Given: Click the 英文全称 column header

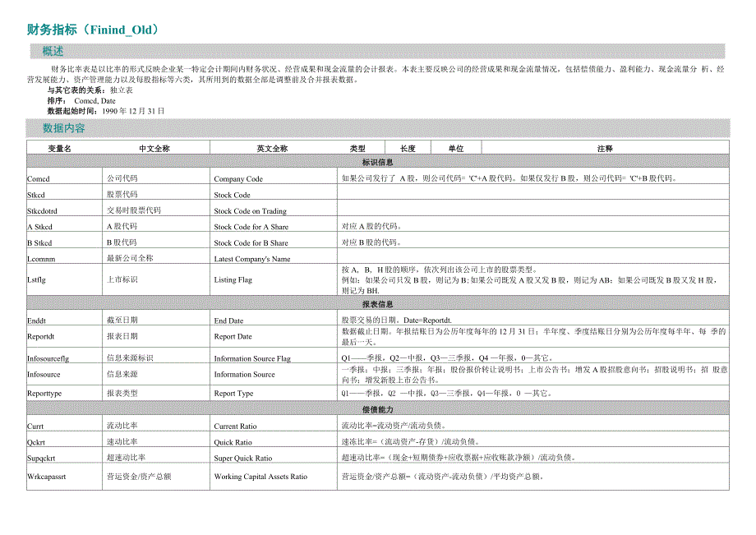Looking at the screenshot, I should (x=272, y=148).
